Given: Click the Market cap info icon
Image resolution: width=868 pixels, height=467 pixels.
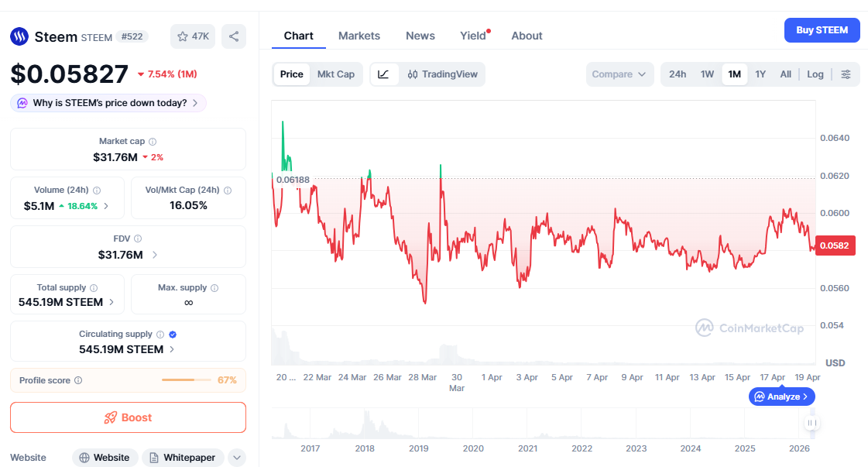Looking at the screenshot, I should coord(153,142).
